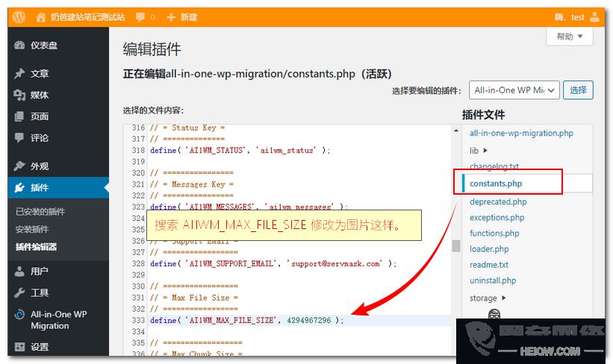The width and height of the screenshot is (613, 364).
Task: Open deprecated.php file
Action: pyautogui.click(x=498, y=202)
